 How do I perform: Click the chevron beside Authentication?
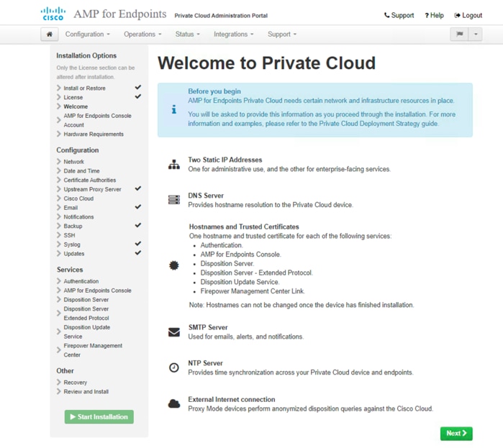pos(59,281)
